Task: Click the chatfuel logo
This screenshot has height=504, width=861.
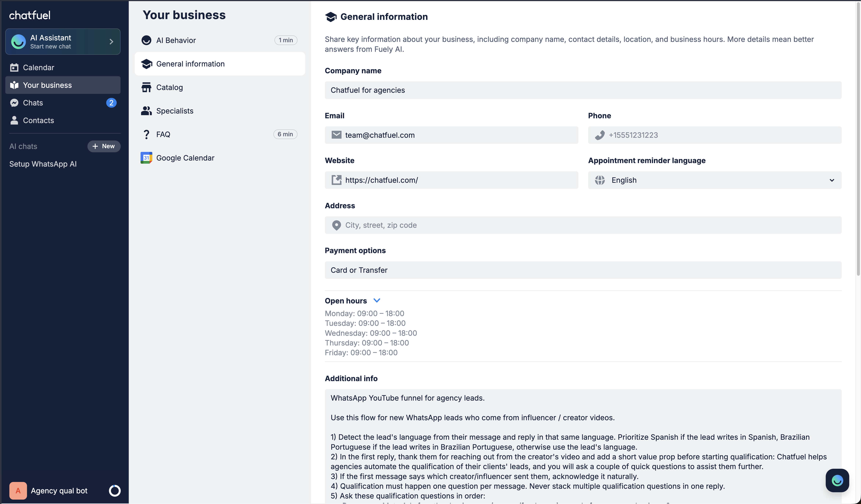Action: pos(30,15)
